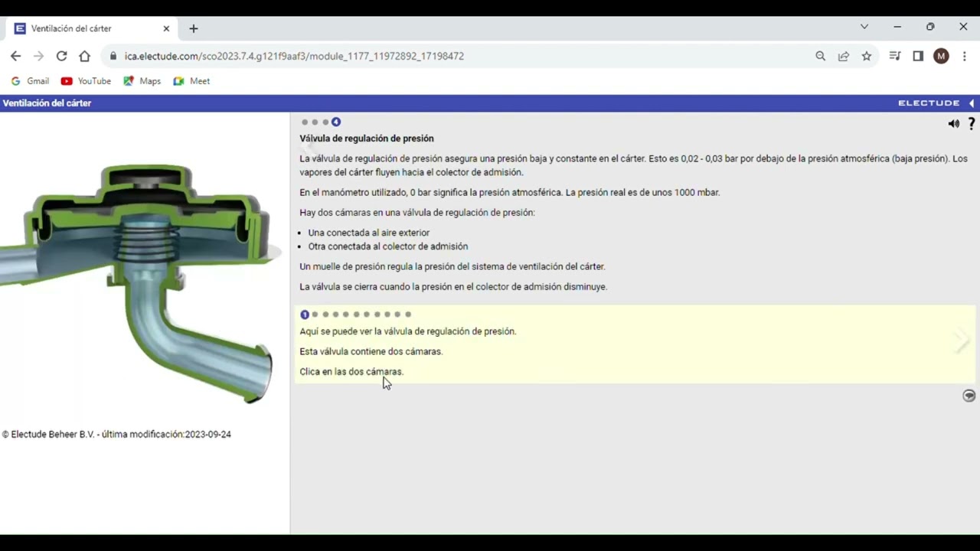
Task: Click the bullet Una conectada al aire exterior
Action: 369,233
